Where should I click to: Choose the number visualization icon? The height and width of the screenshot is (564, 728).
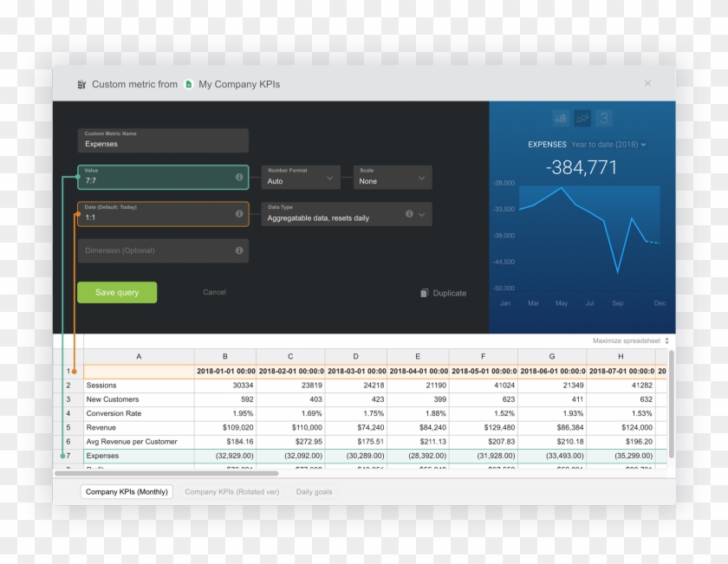(x=604, y=118)
